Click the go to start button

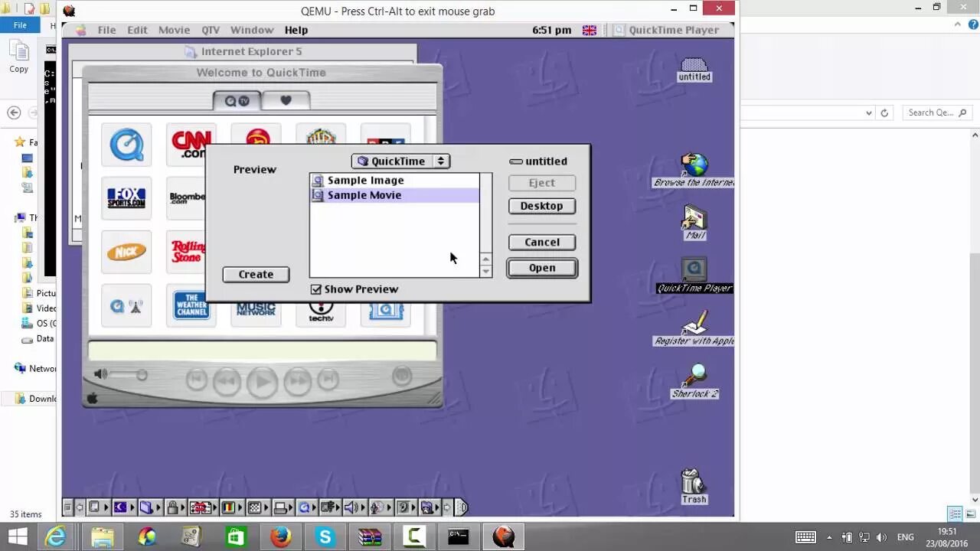(x=197, y=379)
